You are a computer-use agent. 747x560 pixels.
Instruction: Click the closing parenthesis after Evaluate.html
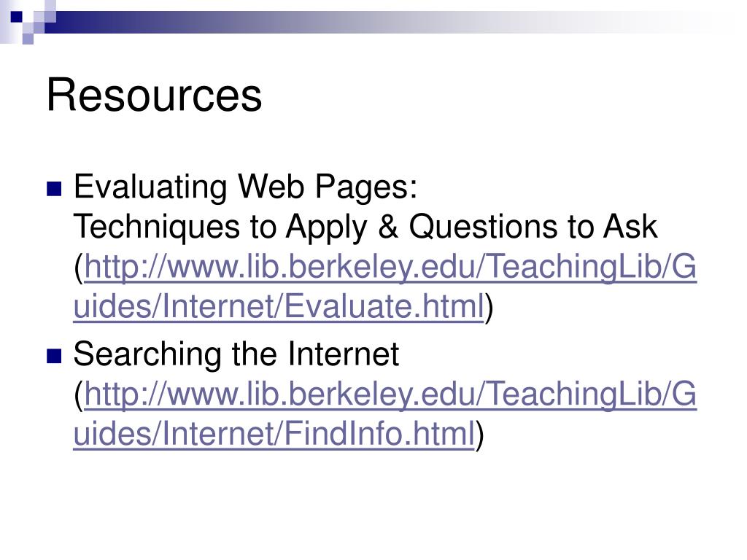pos(489,307)
